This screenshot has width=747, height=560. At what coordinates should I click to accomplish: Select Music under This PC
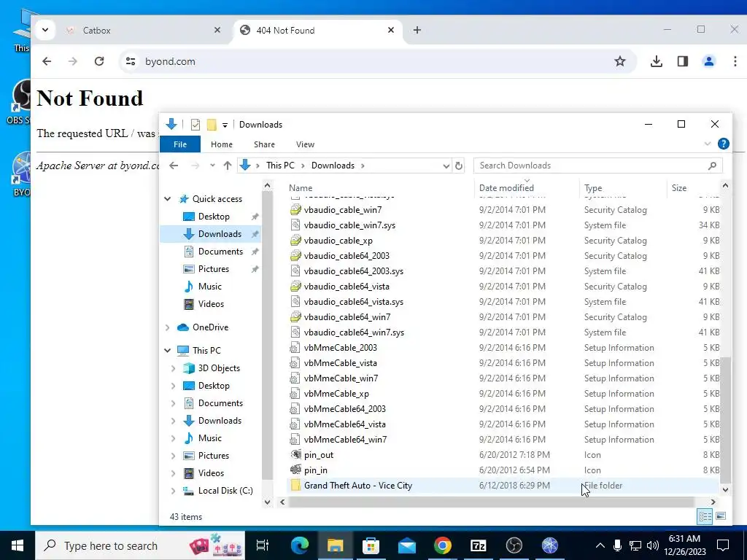pyautogui.click(x=209, y=438)
